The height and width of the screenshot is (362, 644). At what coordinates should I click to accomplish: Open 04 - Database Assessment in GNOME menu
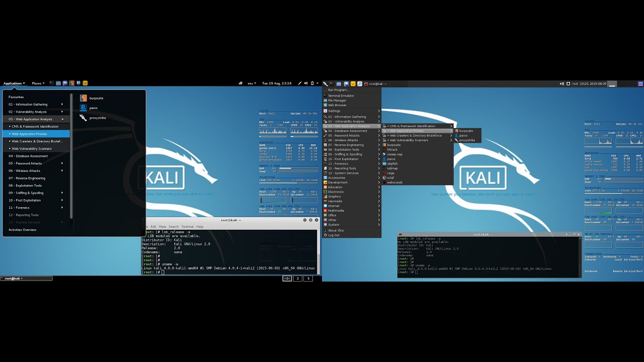pos(36,156)
